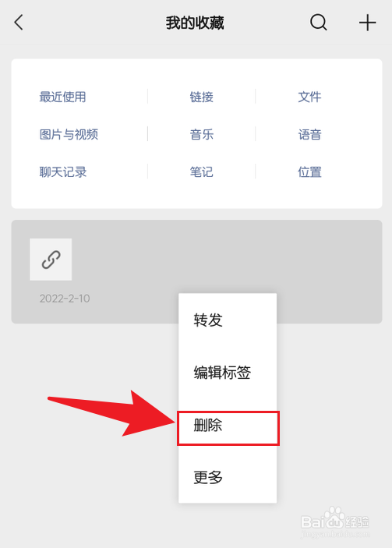The image size is (392, 548).
Task: Show 图片与视频 favorites
Action: tap(69, 134)
